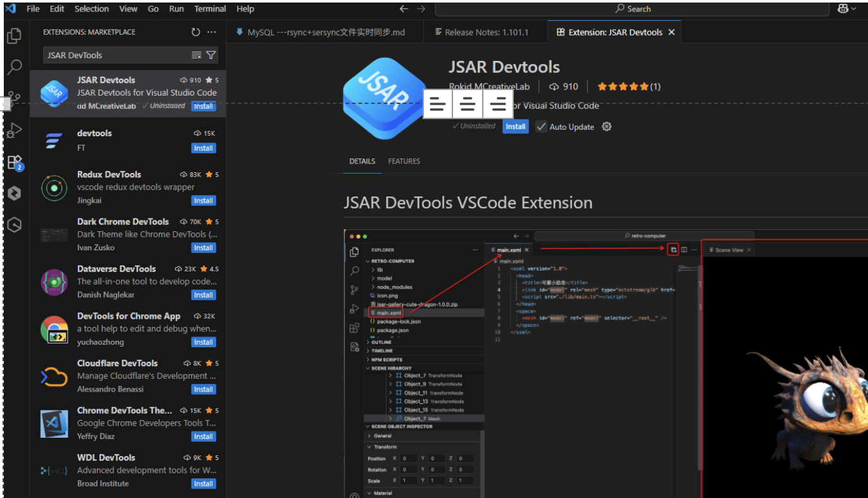
Task: Clear extensions search results icon
Action: click(196, 55)
